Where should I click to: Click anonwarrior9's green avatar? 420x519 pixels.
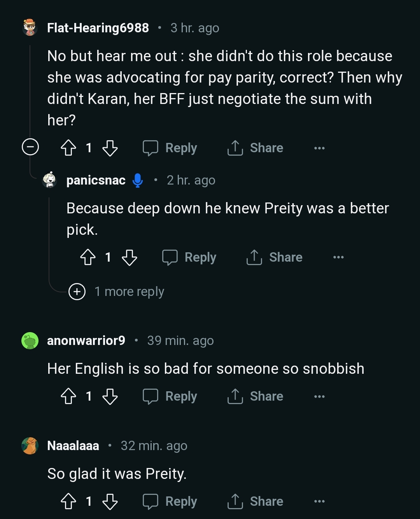30,341
